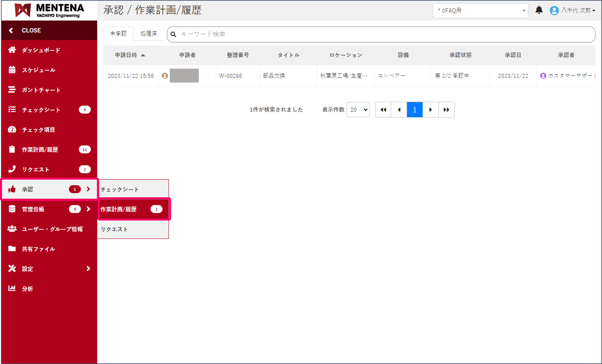This screenshot has height=364, width=602.
Task: Go to the last page button
Action: pyautogui.click(x=446, y=110)
